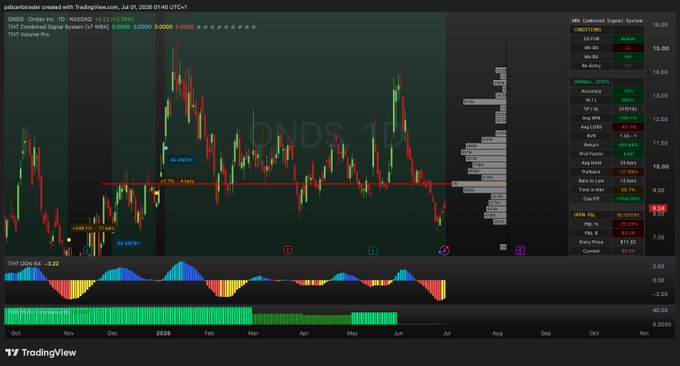Click the red horizontal entry line
The height and width of the screenshot is (366, 680).
point(276,184)
